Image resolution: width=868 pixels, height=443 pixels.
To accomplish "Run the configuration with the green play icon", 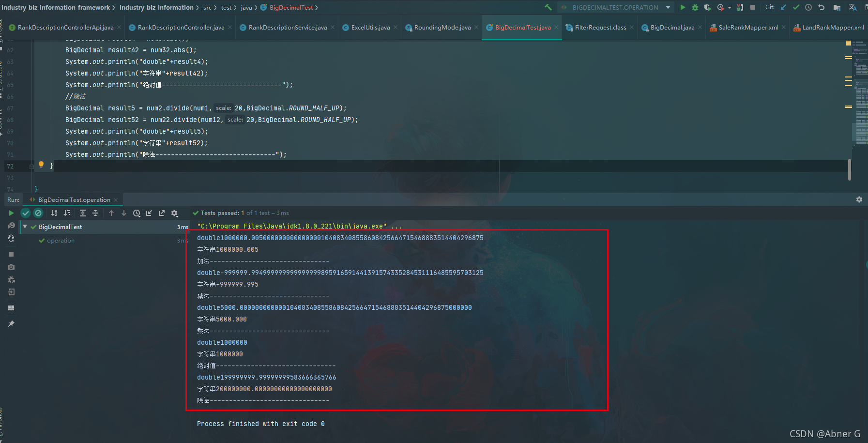I will coord(683,7).
